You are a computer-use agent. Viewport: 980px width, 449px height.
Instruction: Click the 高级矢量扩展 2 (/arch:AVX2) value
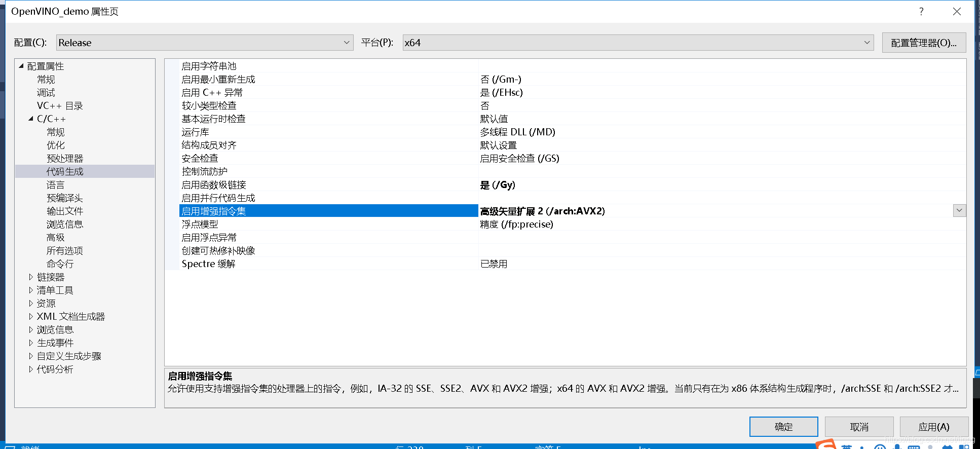pos(543,211)
